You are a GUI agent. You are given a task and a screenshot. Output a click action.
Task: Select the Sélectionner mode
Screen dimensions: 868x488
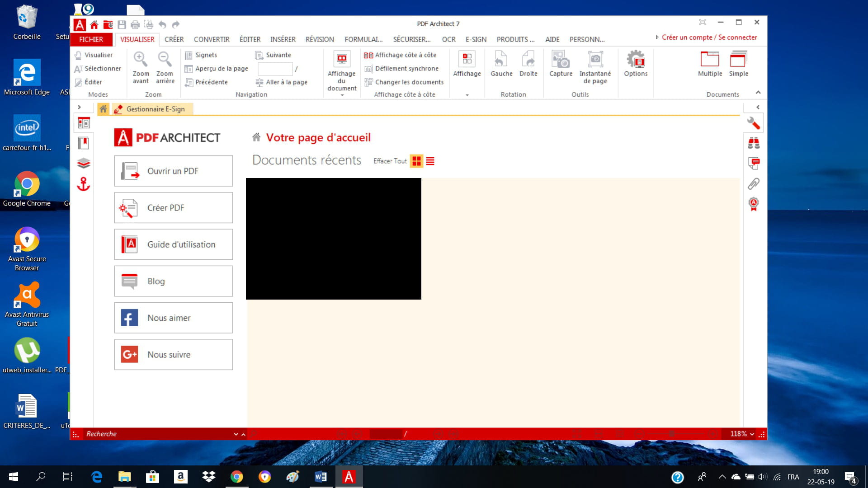point(98,68)
